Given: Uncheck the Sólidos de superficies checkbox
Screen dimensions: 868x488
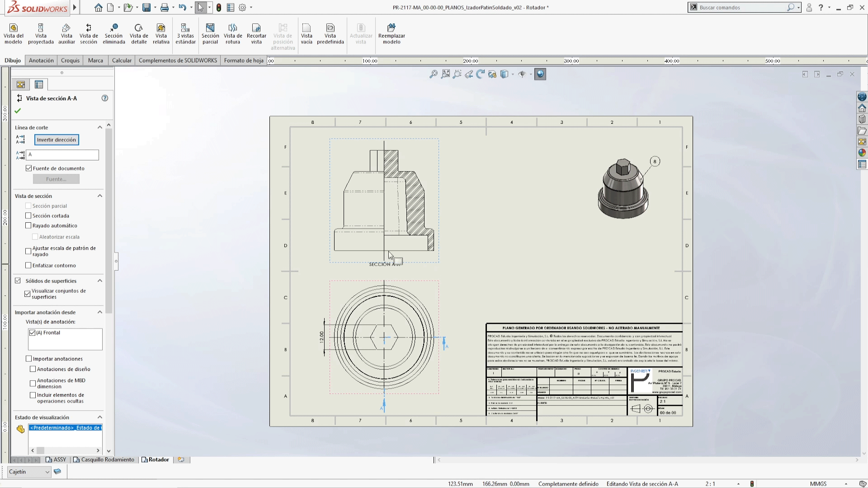Looking at the screenshot, I should point(18,281).
